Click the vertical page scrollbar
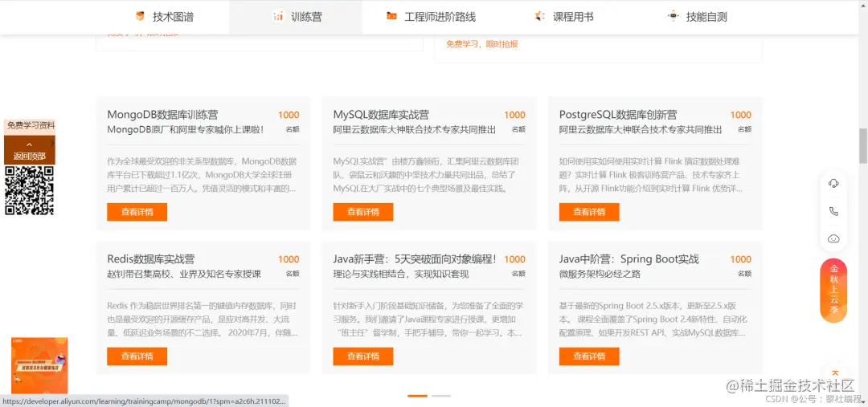This screenshot has height=407, width=868. [863, 145]
